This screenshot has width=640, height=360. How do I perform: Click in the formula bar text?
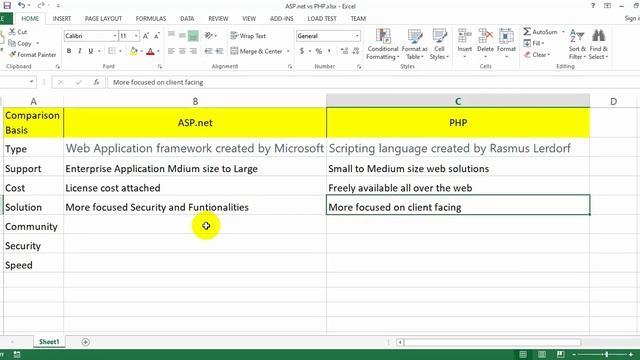point(158,82)
